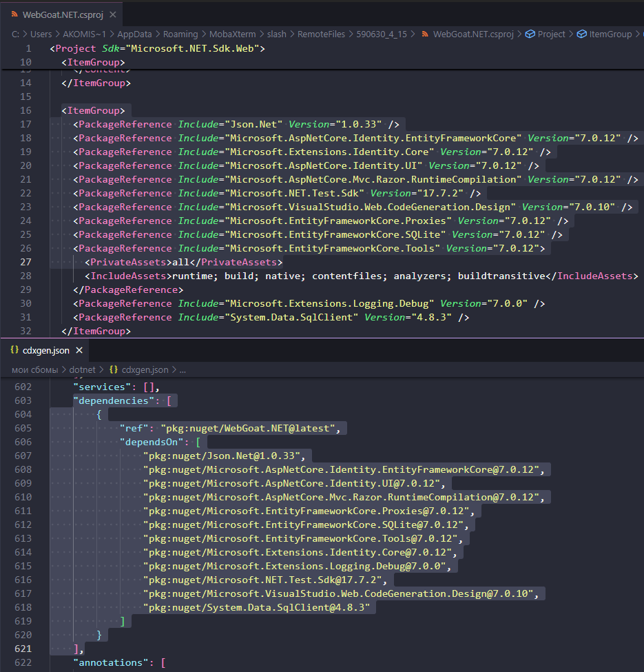Image resolution: width=644 pixels, height=672 pixels.
Task: Switch to the cdxgen.json tab
Action: tap(46, 350)
